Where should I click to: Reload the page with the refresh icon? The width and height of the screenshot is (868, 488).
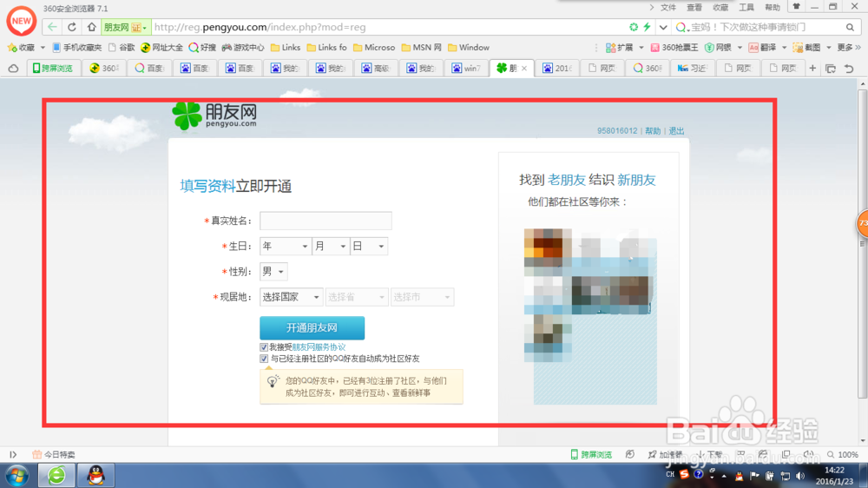point(72,27)
